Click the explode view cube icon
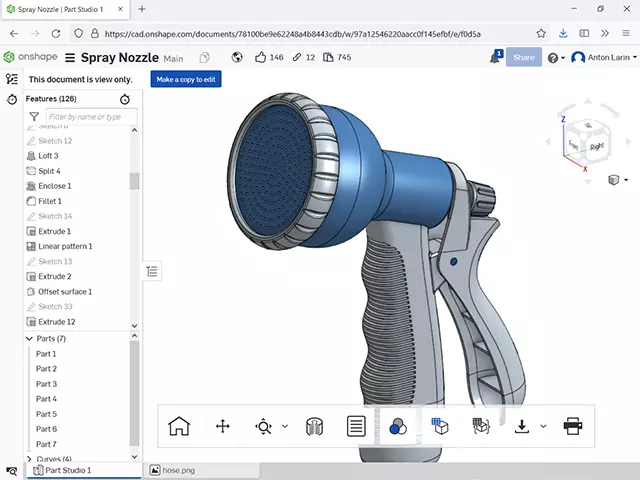640x480 pixels. (x=481, y=427)
